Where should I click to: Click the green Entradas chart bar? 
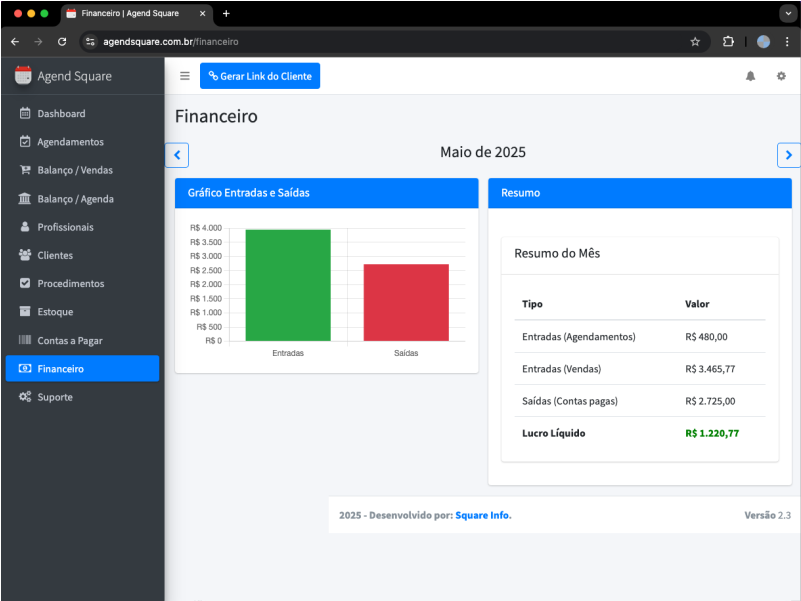point(288,285)
